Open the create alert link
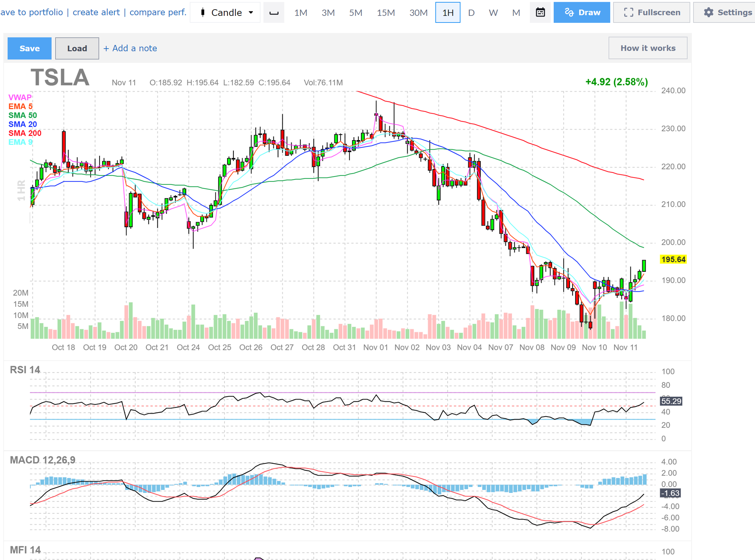 click(96, 12)
